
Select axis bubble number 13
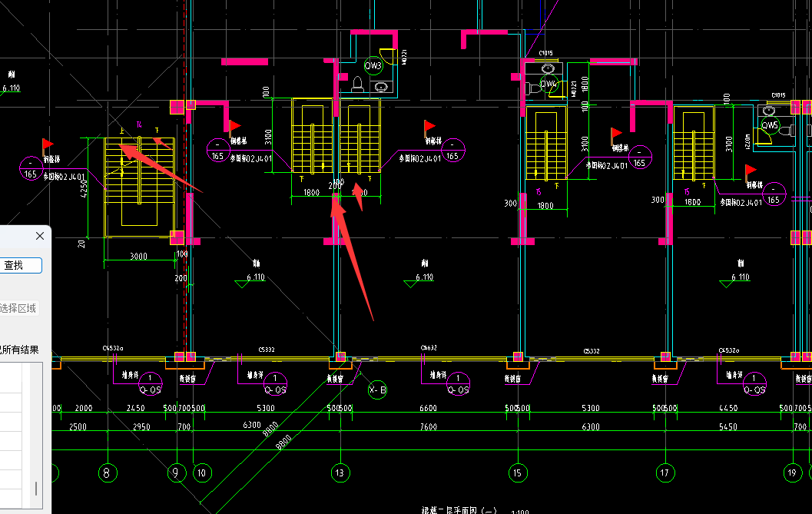340,473
